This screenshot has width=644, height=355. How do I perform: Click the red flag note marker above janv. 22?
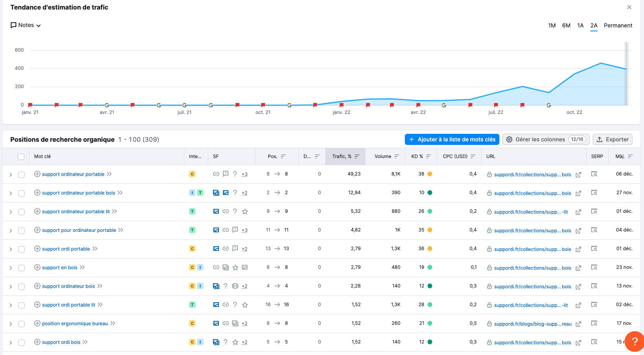(342, 105)
